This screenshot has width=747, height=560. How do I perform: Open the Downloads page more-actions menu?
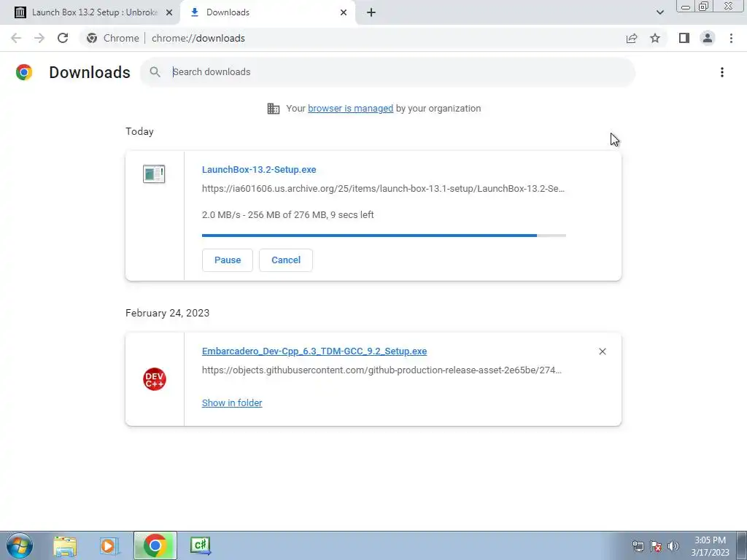721,72
